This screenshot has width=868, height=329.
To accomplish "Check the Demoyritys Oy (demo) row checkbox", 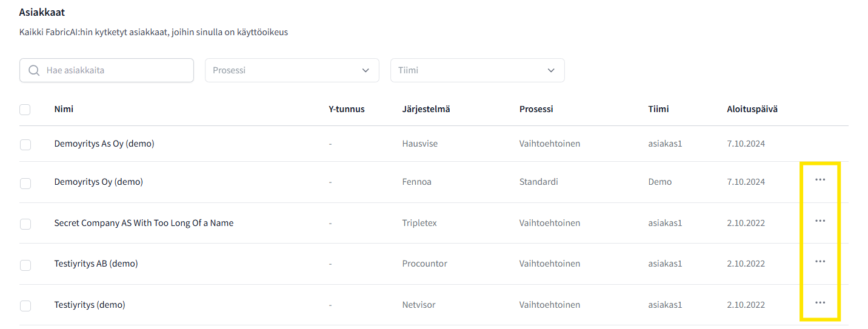I will point(25,183).
